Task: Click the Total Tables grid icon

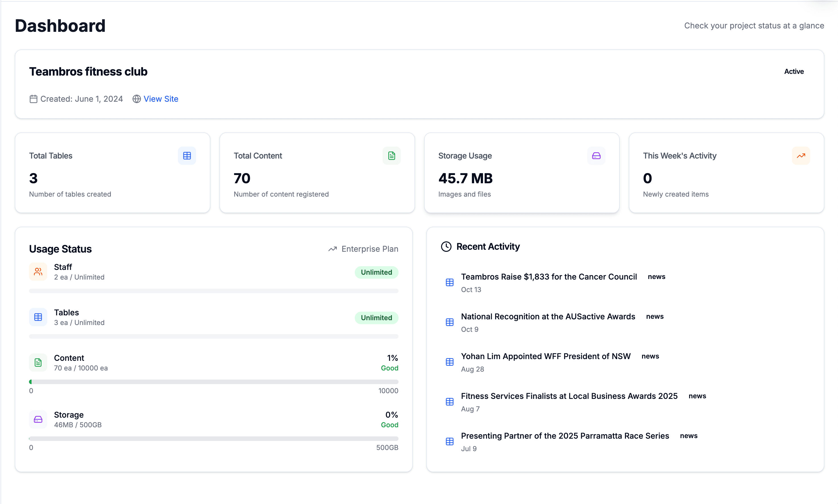Action: 187,156
